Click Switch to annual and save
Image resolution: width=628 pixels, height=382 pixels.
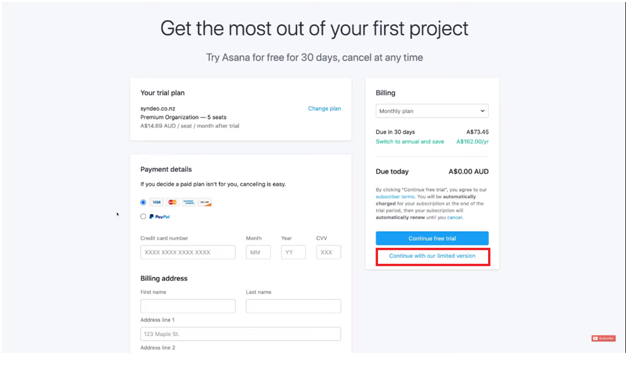tap(410, 141)
